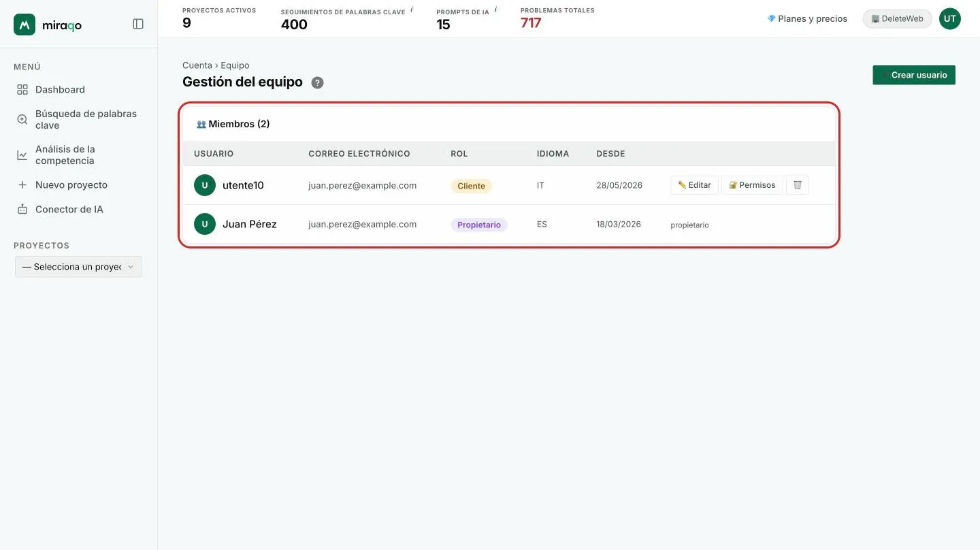This screenshot has height=550, width=980.
Task: Click the Cuenta breadcrumb
Action: click(197, 65)
